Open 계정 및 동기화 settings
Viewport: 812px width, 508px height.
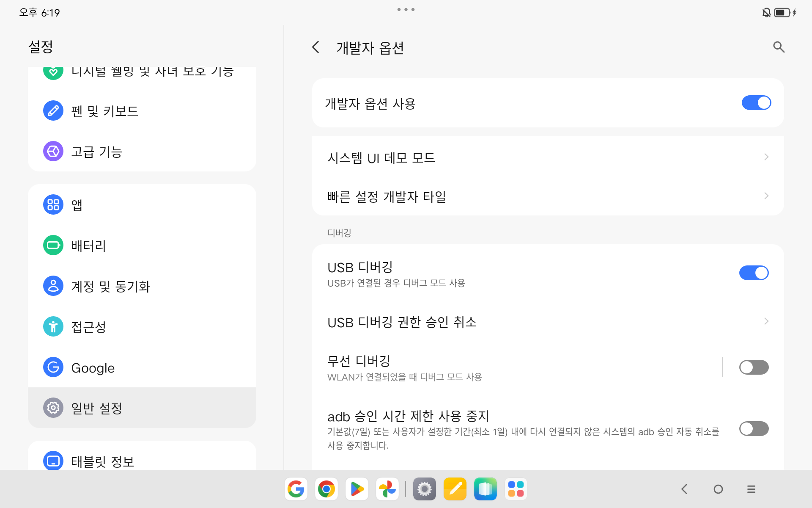(110, 286)
